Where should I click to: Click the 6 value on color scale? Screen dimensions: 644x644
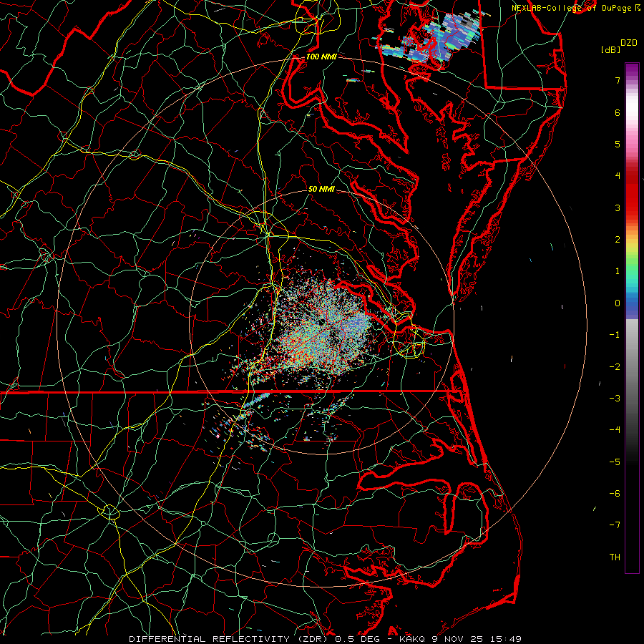point(618,112)
